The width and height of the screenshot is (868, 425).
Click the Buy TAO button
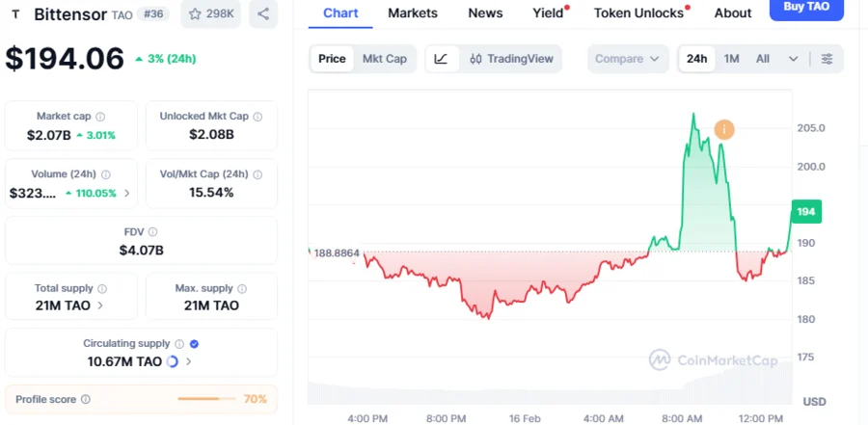(x=805, y=8)
